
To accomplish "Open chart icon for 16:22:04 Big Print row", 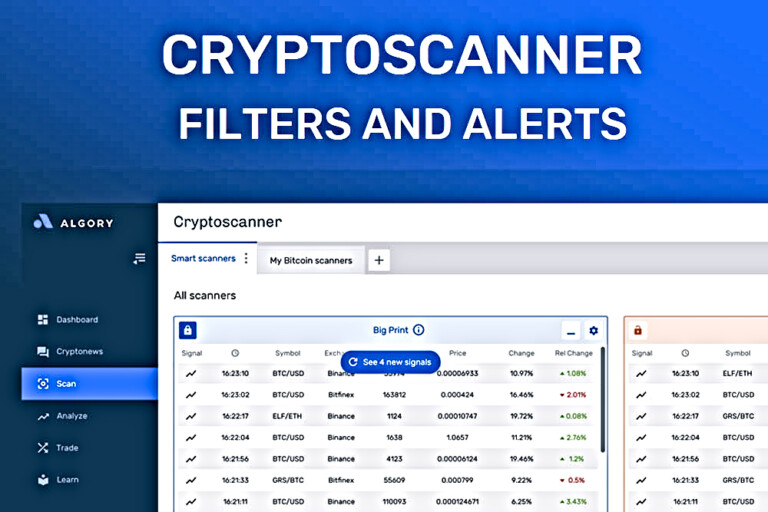I will coord(191,438).
